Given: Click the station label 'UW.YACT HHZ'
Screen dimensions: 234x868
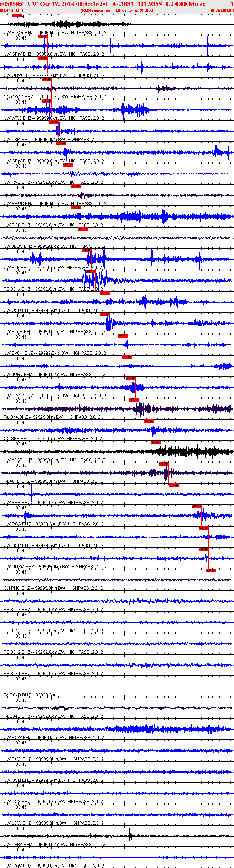Looking at the screenshot, I should pyautogui.click(x=18, y=460).
